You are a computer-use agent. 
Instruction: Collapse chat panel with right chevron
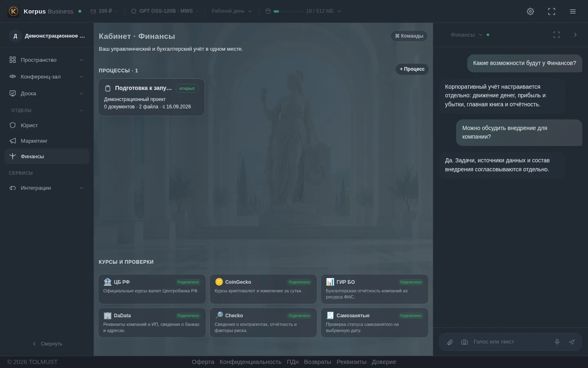[x=575, y=35]
